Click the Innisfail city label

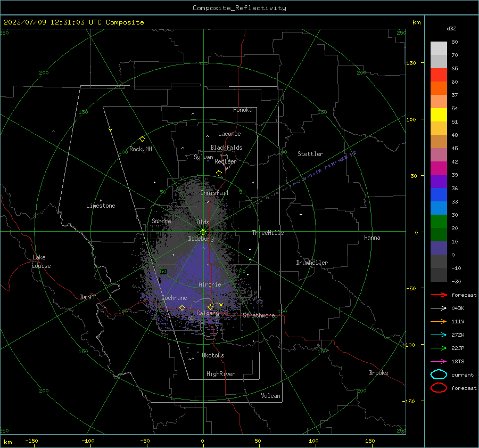214,193
